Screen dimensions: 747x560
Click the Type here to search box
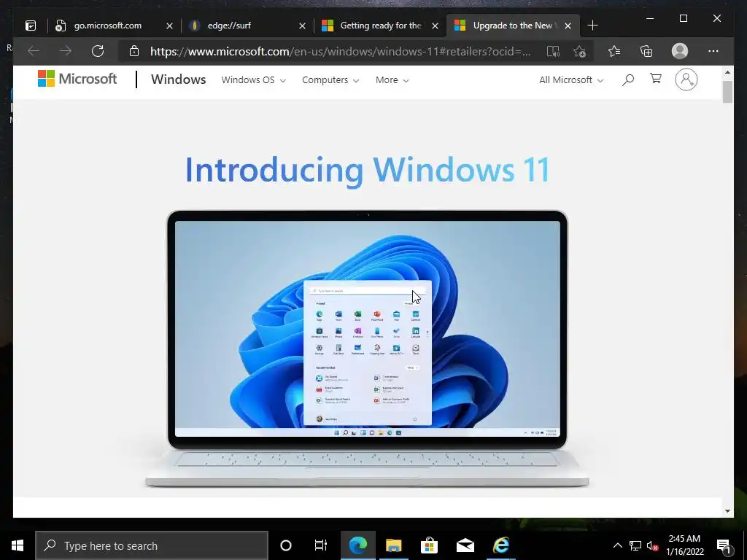(152, 545)
